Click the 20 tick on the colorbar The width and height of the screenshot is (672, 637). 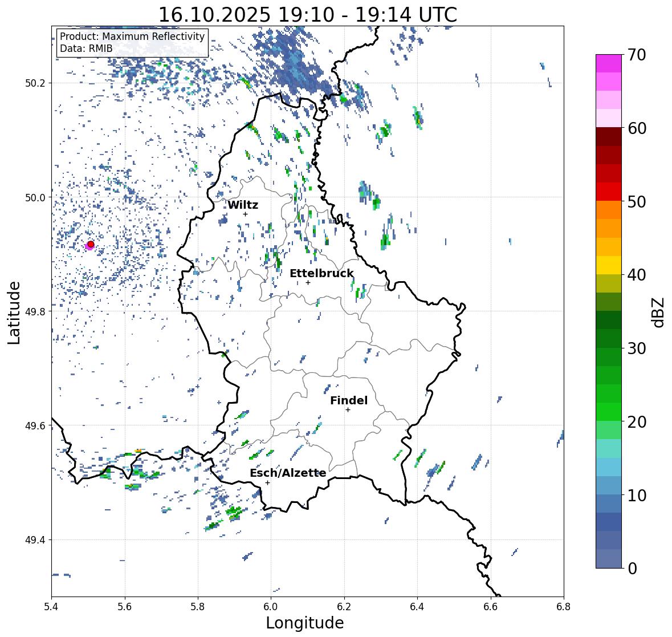[x=637, y=422]
